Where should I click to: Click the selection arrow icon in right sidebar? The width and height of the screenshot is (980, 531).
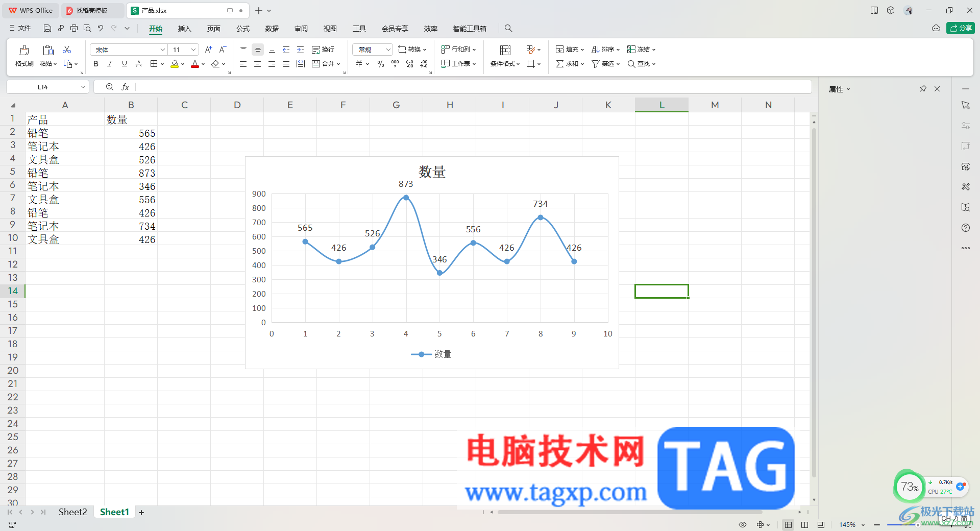pos(966,105)
